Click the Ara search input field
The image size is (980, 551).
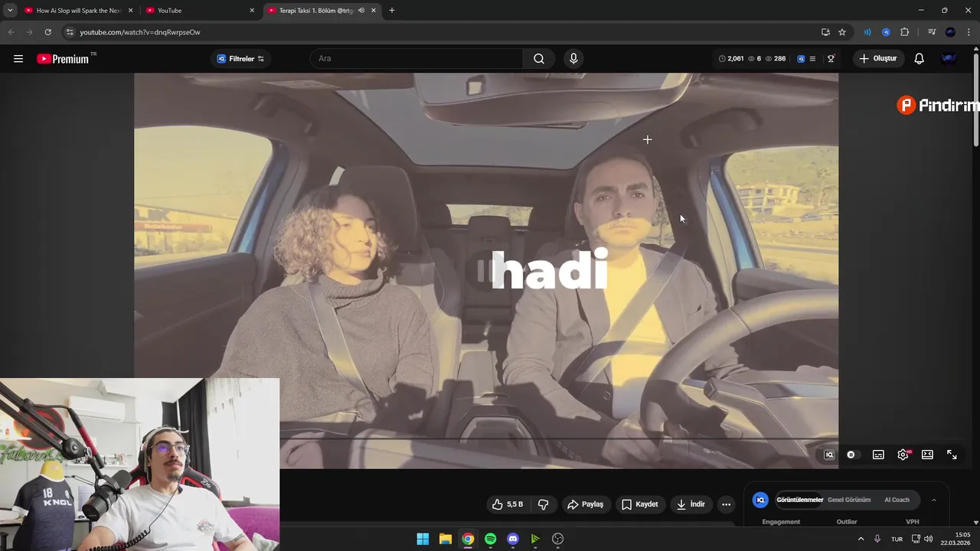(x=417, y=59)
